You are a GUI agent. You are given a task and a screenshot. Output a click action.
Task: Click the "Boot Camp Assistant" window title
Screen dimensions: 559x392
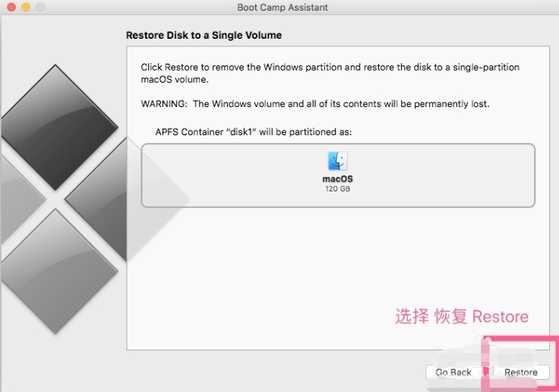pyautogui.click(x=283, y=8)
